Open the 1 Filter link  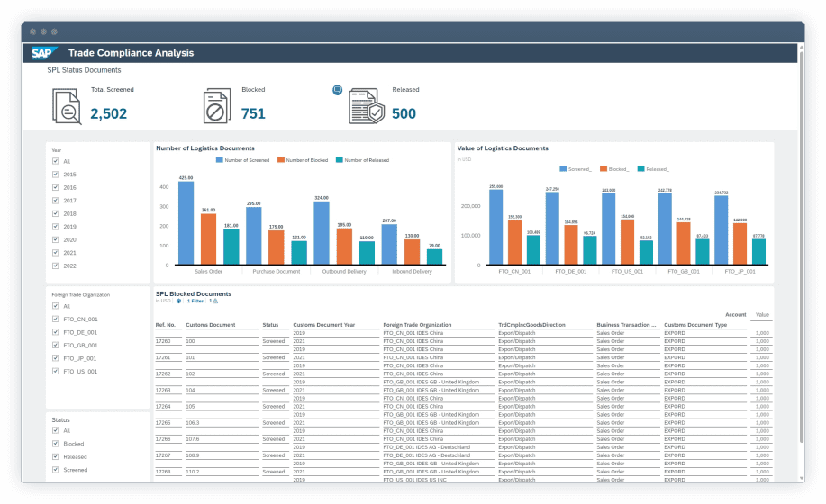195,301
